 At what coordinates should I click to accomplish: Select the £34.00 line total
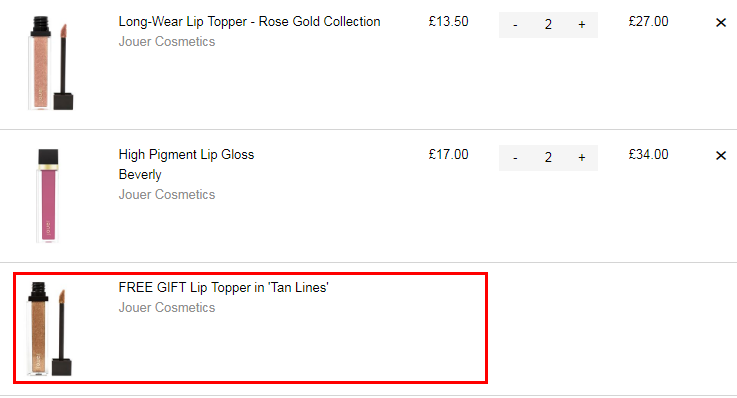tap(648, 155)
